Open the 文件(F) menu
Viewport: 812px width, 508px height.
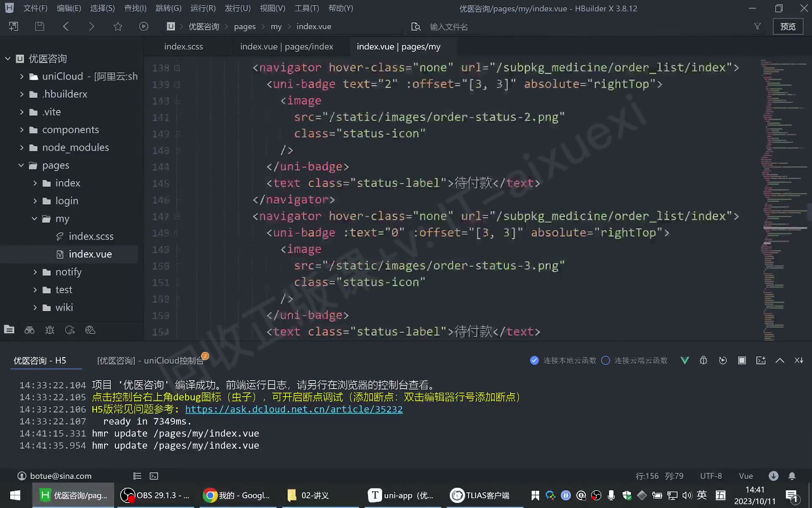pos(35,8)
